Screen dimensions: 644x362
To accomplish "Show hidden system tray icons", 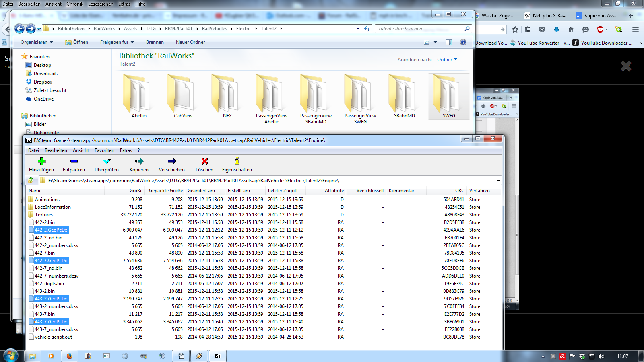I will click(543, 356).
